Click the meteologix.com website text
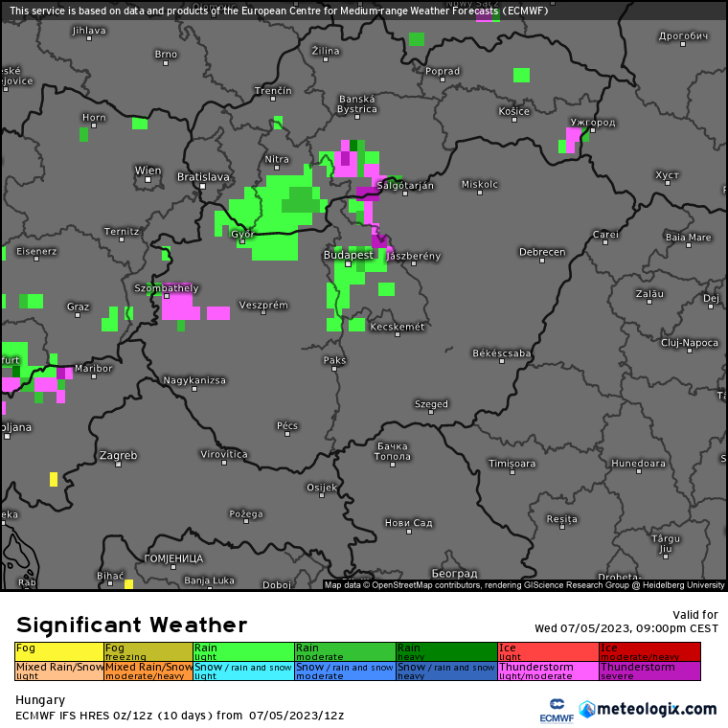Image resolution: width=728 pixels, height=728 pixels. [657, 710]
